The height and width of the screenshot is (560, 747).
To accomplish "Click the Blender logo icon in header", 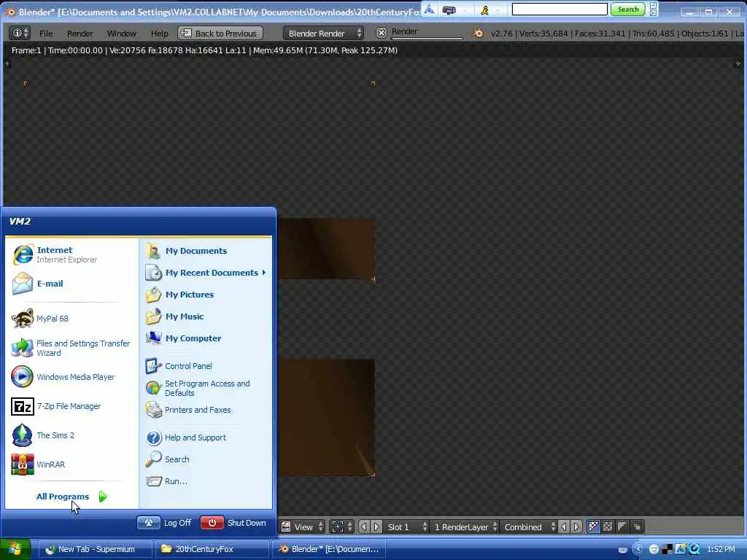I will click(x=477, y=33).
